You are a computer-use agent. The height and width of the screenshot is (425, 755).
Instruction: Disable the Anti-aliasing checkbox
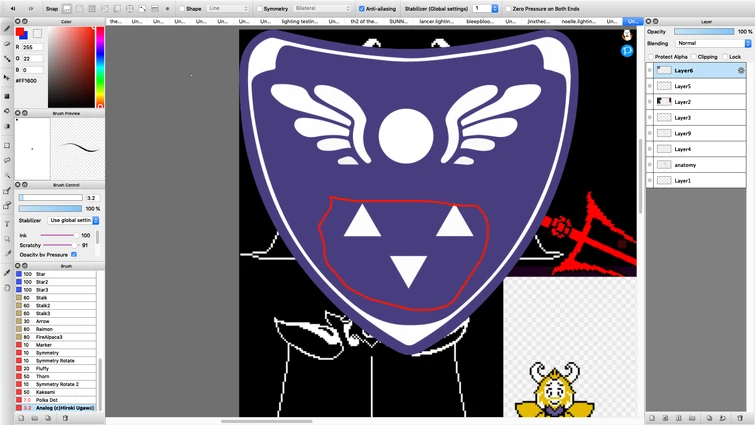tap(362, 9)
